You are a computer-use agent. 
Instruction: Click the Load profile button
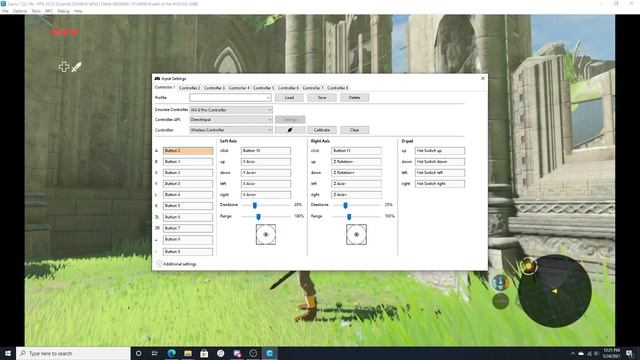tap(289, 98)
